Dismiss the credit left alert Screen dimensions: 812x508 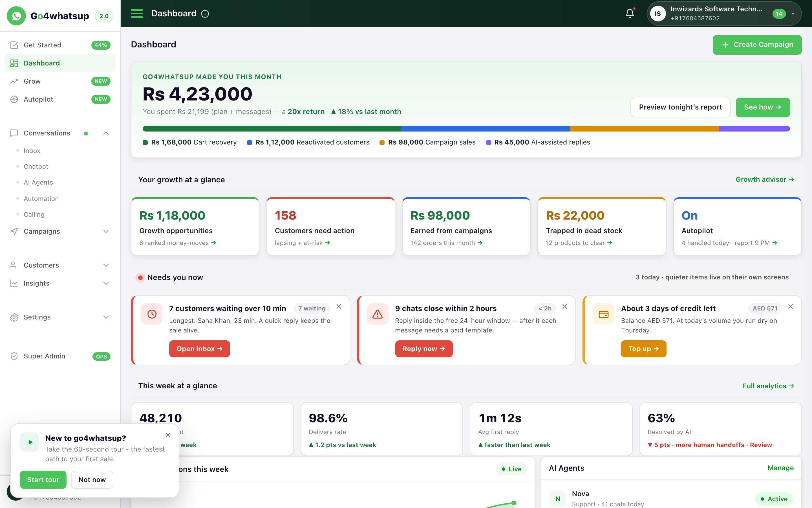coord(791,306)
